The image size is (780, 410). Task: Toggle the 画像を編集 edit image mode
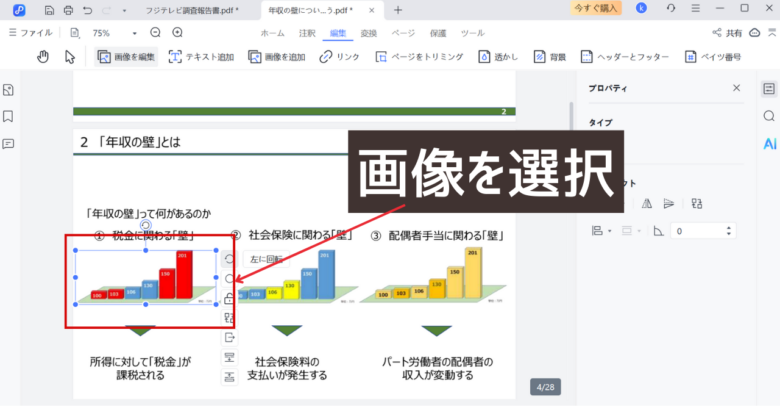point(125,57)
